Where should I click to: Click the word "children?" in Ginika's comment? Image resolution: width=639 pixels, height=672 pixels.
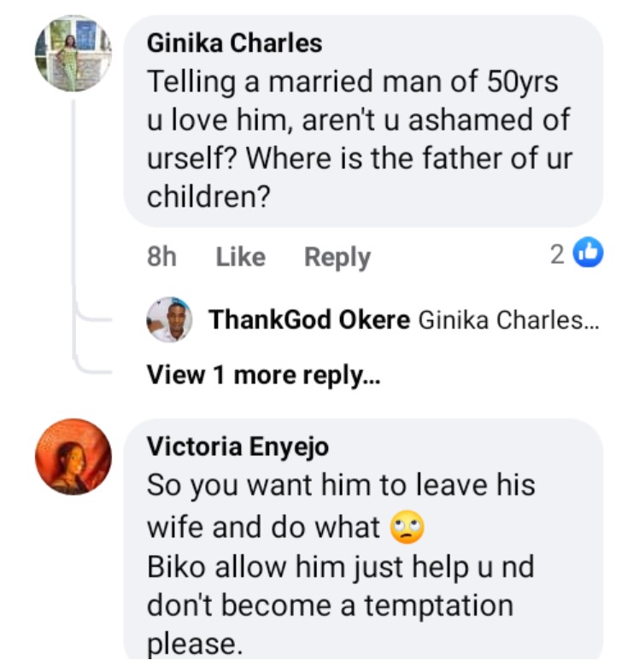pyautogui.click(x=208, y=196)
